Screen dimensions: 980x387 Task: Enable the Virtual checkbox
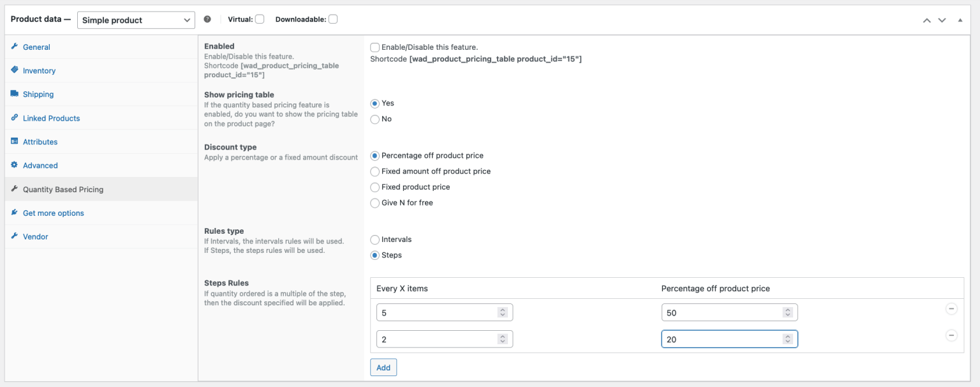(260, 19)
